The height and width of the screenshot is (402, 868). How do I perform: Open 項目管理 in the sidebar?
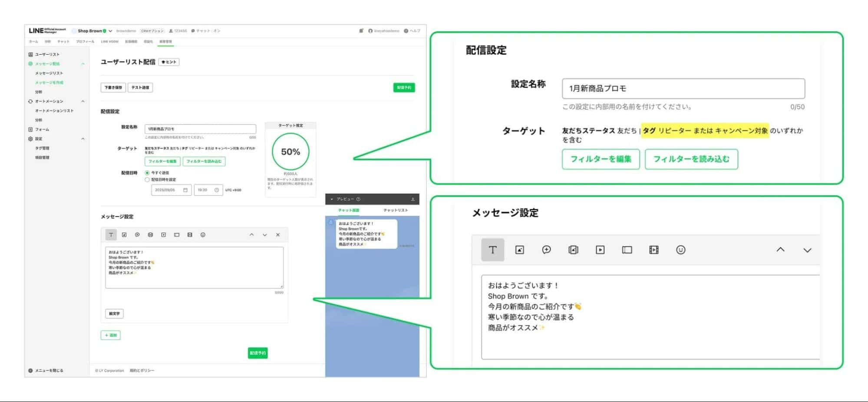(x=42, y=158)
